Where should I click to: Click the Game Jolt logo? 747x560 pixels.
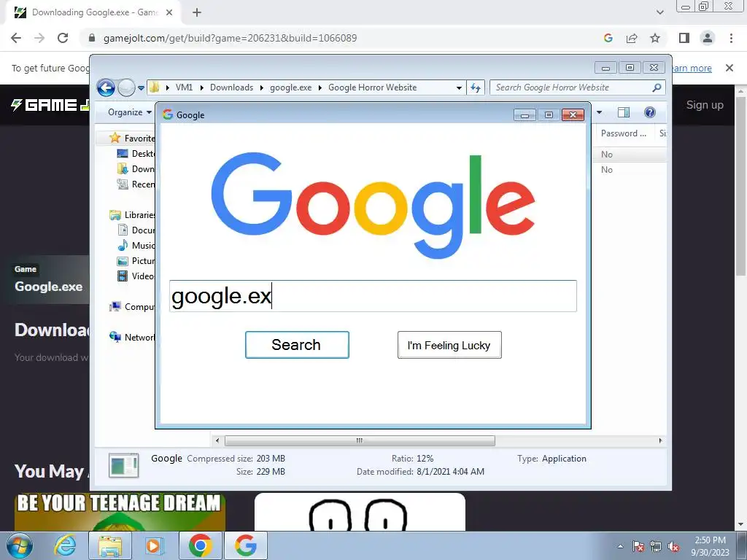[x=50, y=105]
